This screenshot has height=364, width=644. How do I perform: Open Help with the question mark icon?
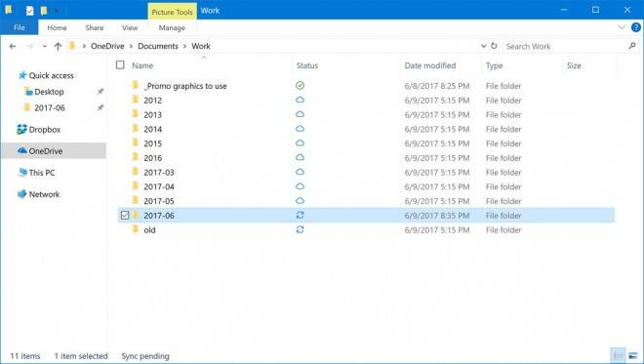[x=636, y=27]
